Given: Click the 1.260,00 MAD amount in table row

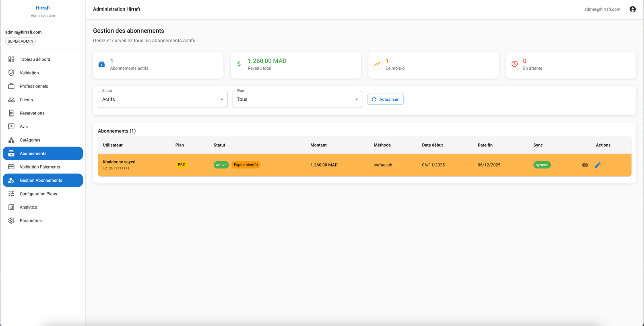Looking at the screenshot, I should pos(324,165).
